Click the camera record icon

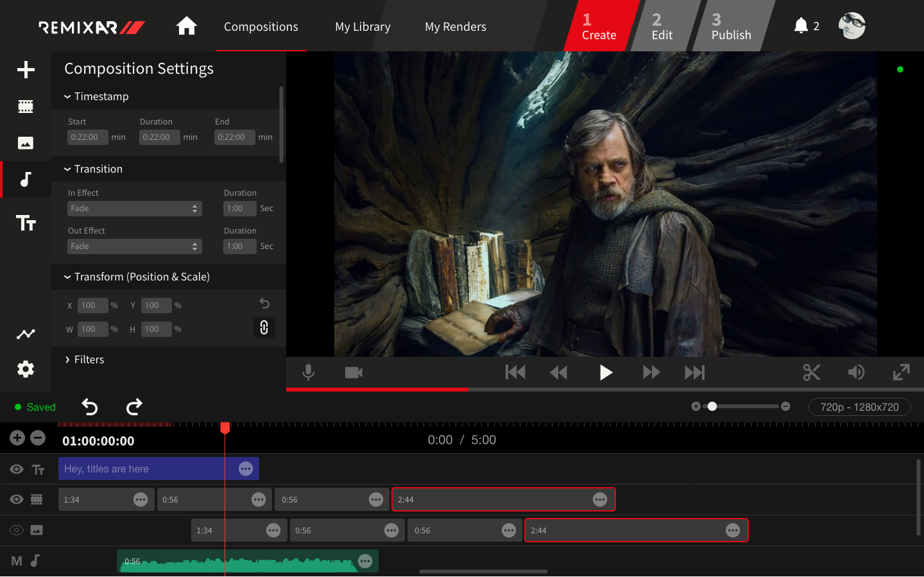(x=354, y=372)
